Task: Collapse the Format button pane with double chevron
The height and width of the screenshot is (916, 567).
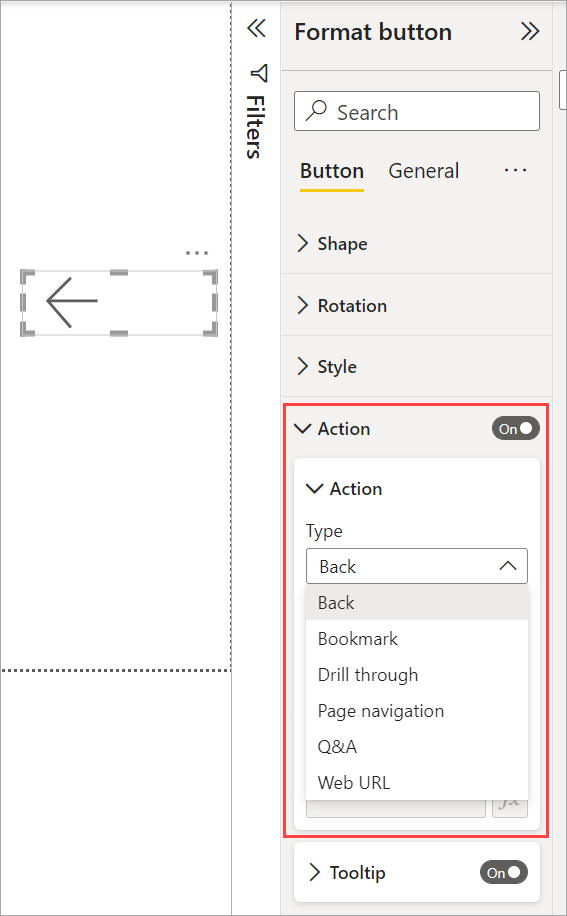Action: (x=530, y=31)
